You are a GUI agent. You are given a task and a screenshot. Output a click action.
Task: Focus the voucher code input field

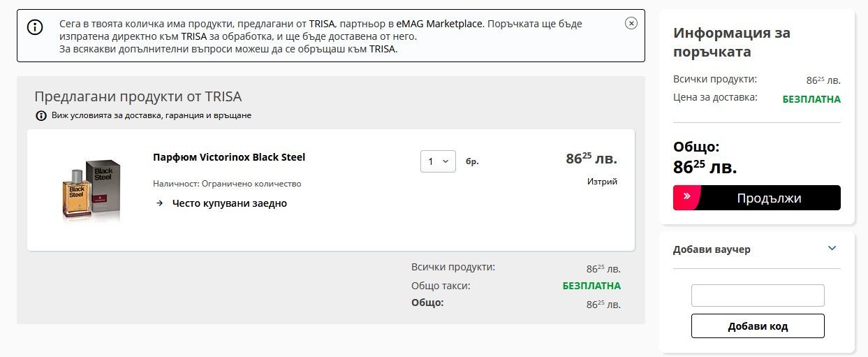pos(758,296)
